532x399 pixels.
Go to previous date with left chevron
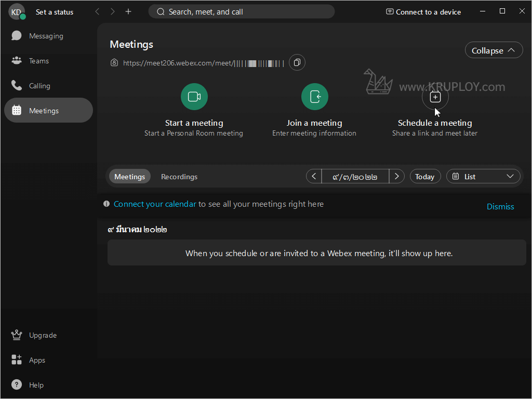click(x=314, y=177)
